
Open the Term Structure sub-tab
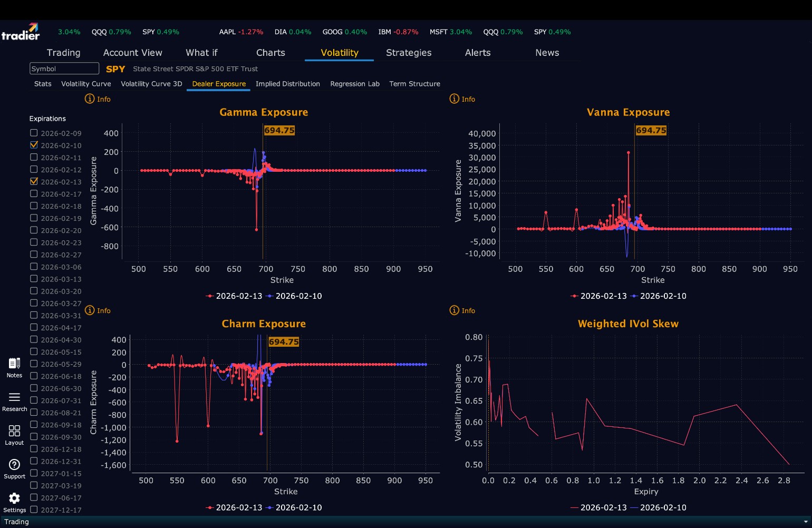tap(414, 84)
